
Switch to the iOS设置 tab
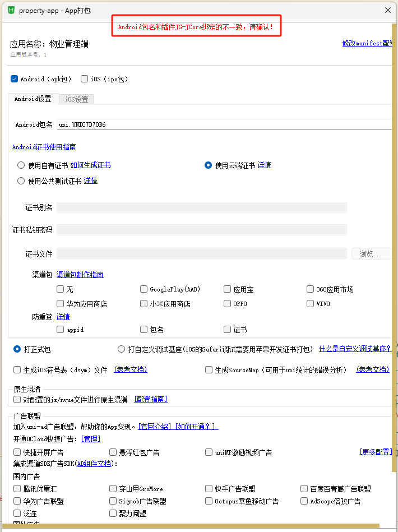click(x=76, y=99)
